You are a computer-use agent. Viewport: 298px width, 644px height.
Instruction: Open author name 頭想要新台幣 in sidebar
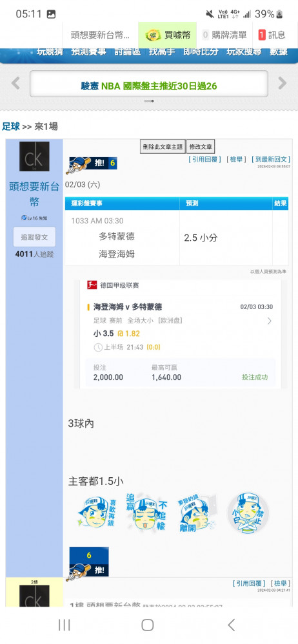pyautogui.click(x=34, y=194)
